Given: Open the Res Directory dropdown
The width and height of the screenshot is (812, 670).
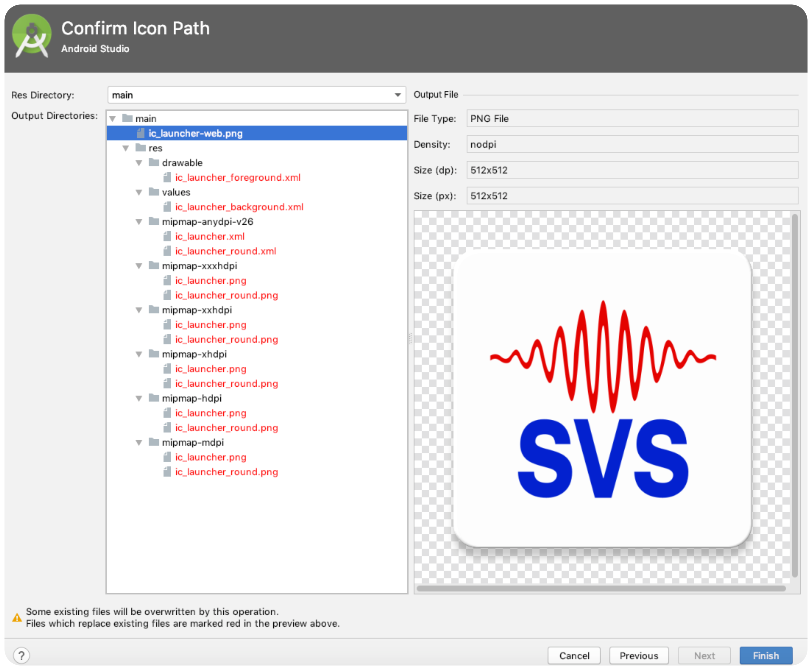Looking at the screenshot, I should [x=398, y=95].
